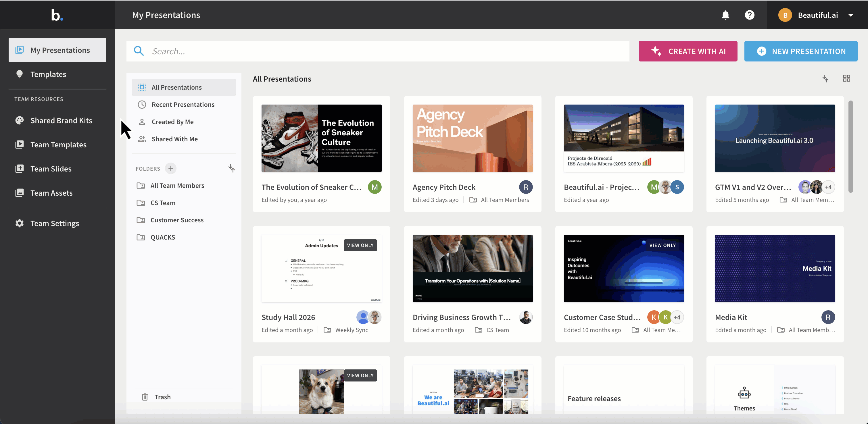Viewport: 868px width, 424px height.
Task: Open Team Assets
Action: tap(57, 193)
